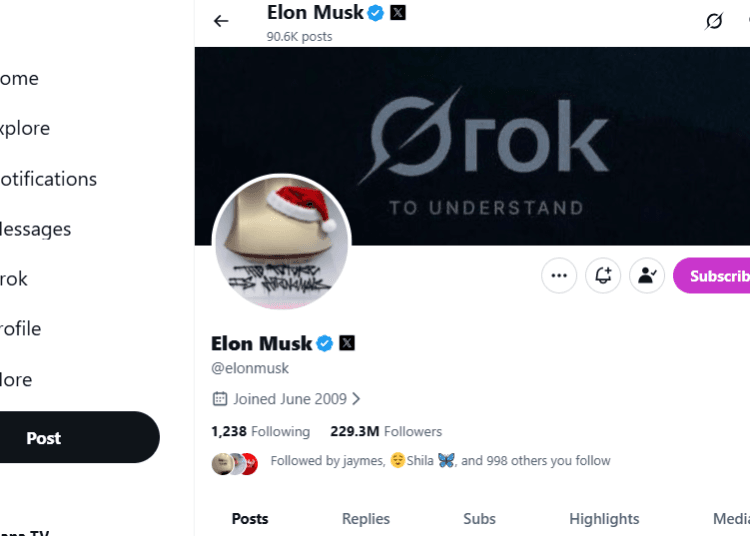
Task: Open the 1,238 Following list
Action: coord(260,431)
